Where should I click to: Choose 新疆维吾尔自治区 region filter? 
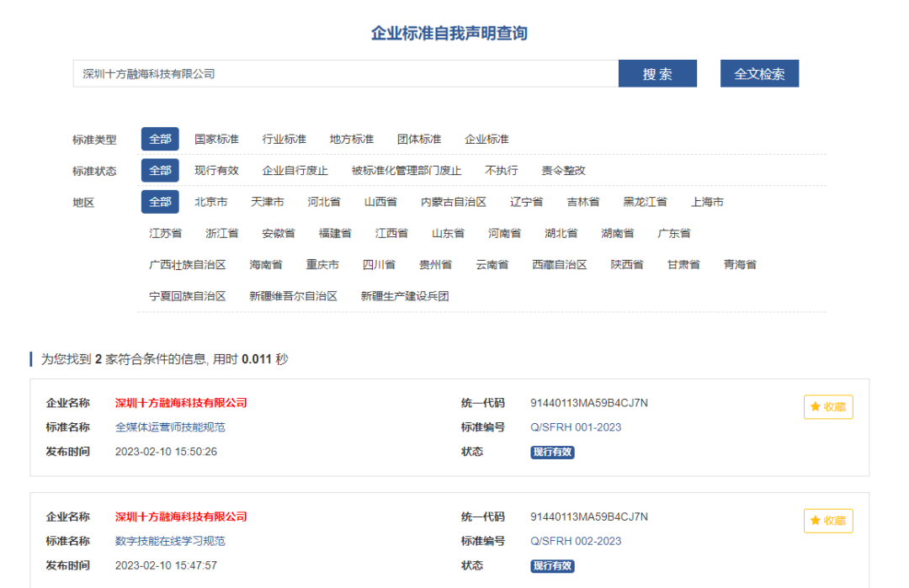click(x=294, y=296)
